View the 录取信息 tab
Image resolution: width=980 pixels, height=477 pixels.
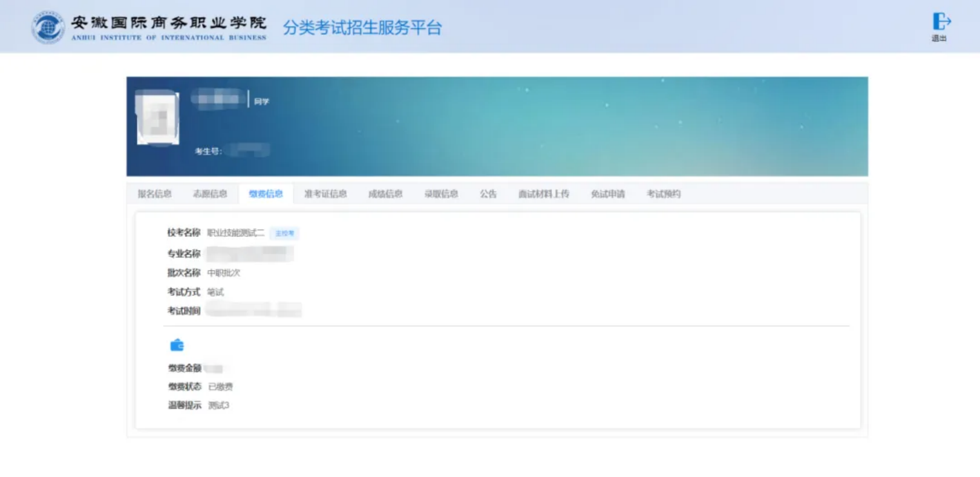441,194
